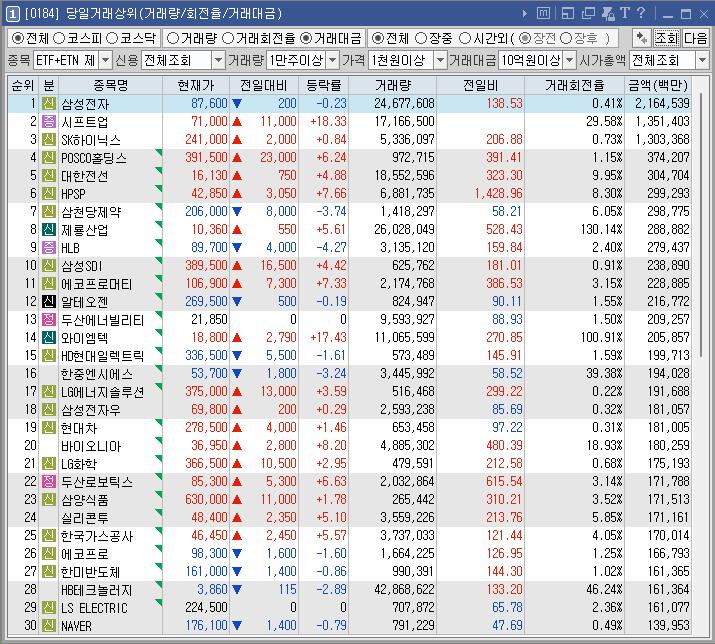715x644 pixels.
Task: Click the 전일대비 column header
Action: point(264,85)
